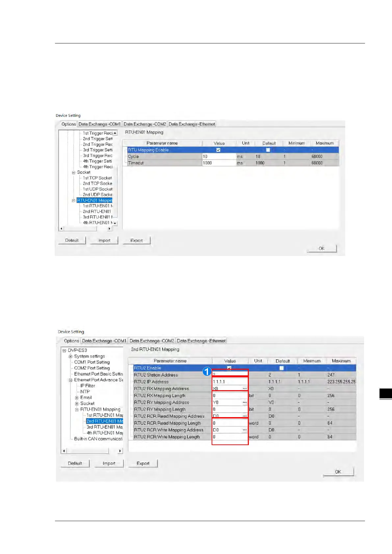Click the RTU2 RCR Write Mapping Length field
Screen dimensions: 392x554
[230, 437]
